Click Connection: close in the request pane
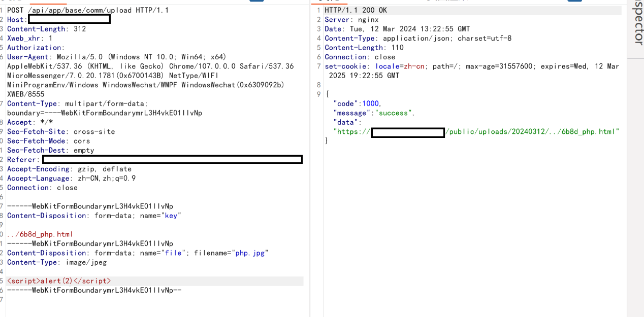The height and width of the screenshot is (317, 644). [42, 188]
